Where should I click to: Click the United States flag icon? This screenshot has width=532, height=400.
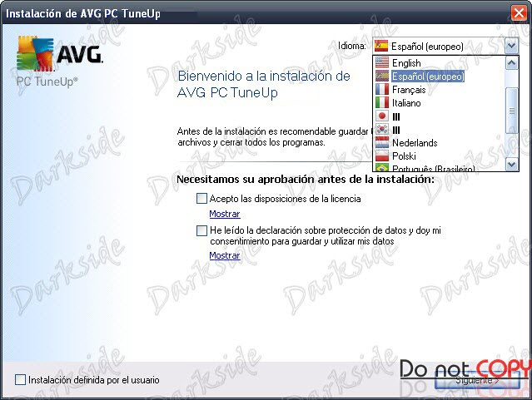381,62
